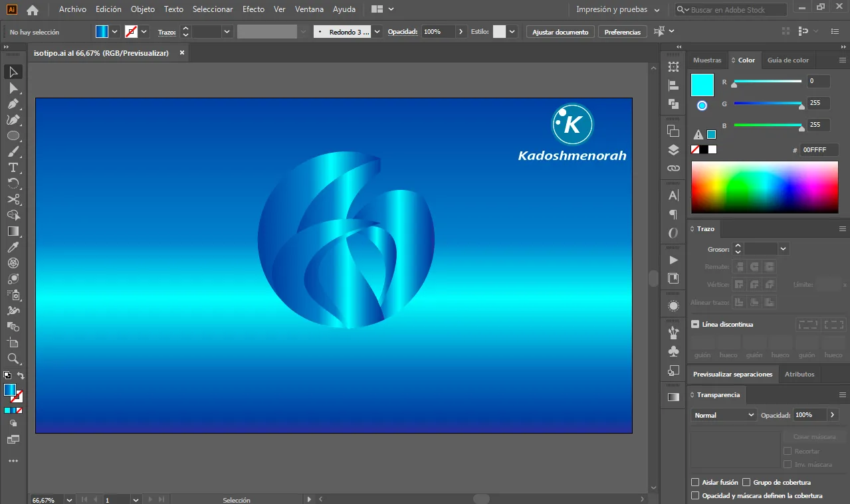Open the fill color dropdown in control bar

click(114, 31)
